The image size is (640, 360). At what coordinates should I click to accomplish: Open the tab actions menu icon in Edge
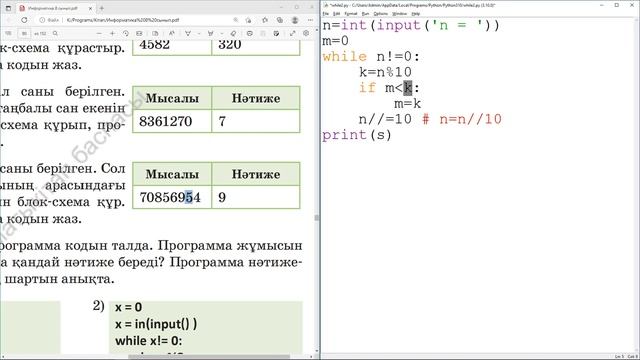point(9,8)
